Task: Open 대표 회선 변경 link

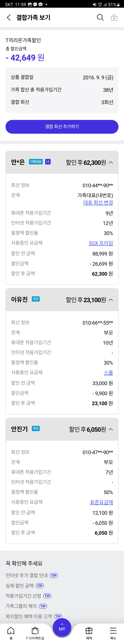Action: point(98,203)
